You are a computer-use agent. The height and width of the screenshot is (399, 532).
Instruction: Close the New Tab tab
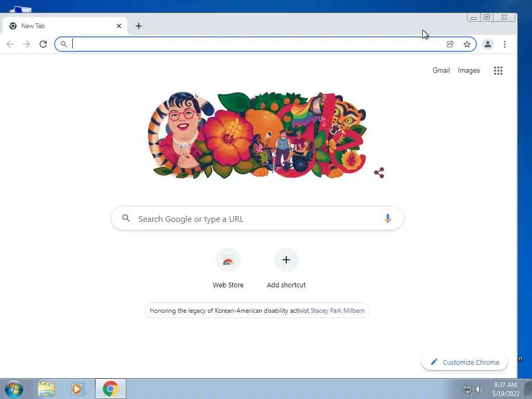click(x=119, y=26)
